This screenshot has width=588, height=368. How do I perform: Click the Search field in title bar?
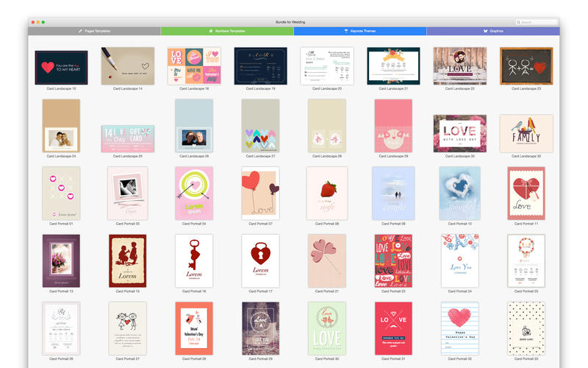tap(537, 22)
